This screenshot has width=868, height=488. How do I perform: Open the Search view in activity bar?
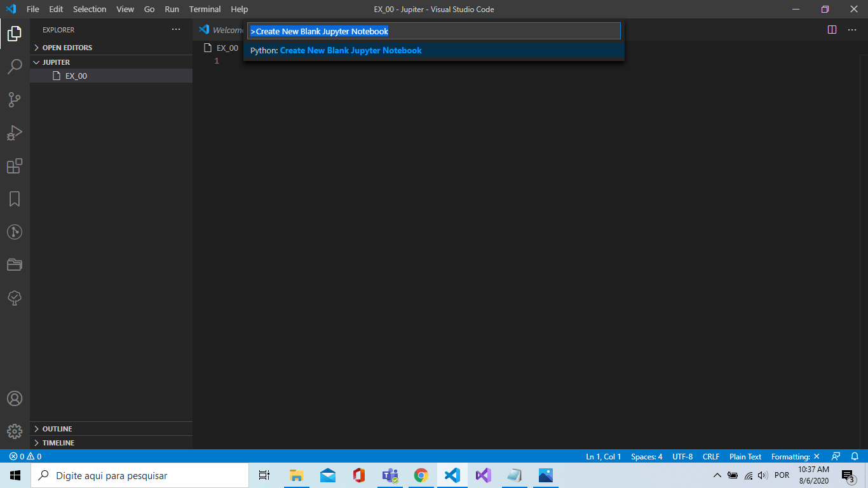point(15,67)
